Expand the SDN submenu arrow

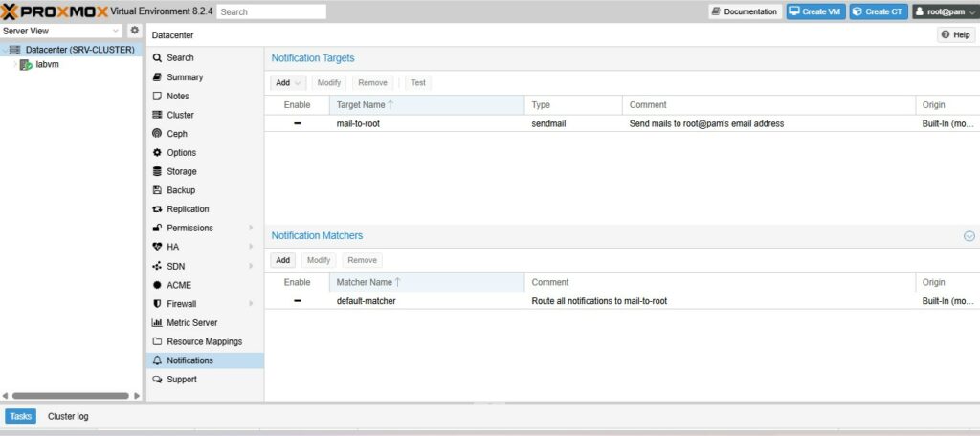pos(251,266)
